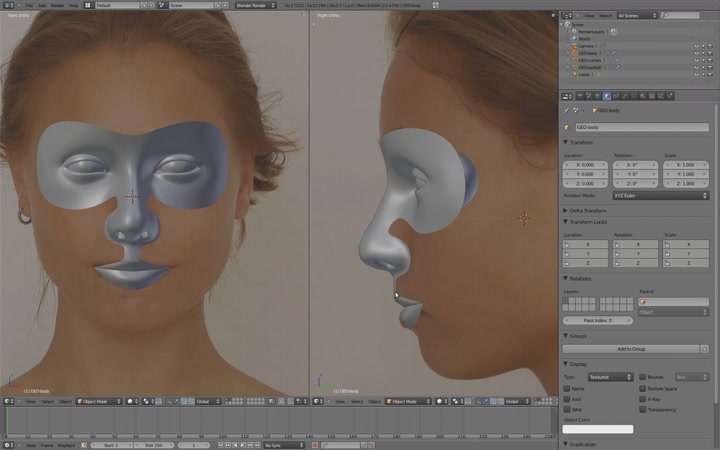Open Global orientation dropdown in left viewport
720x450 pixels.
[x=207, y=401]
